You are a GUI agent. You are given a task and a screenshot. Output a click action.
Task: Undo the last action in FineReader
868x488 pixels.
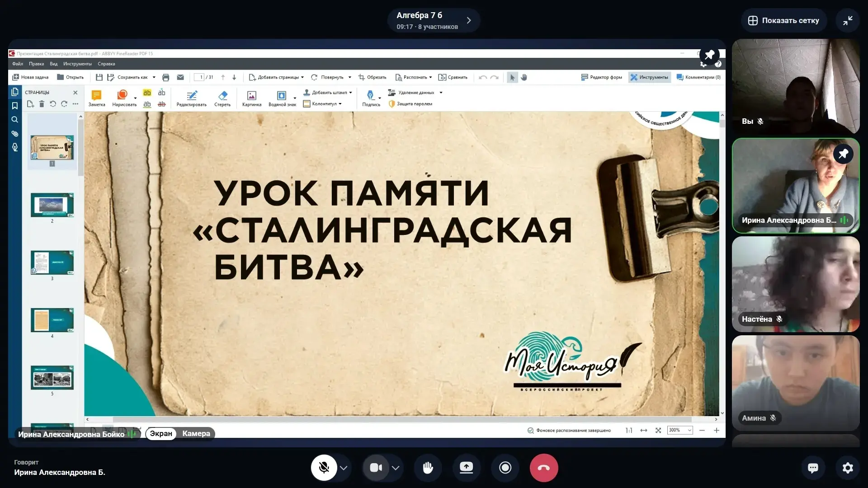click(483, 77)
